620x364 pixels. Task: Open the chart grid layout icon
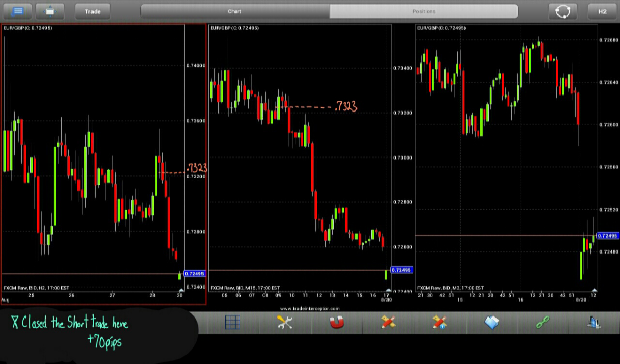point(233,323)
